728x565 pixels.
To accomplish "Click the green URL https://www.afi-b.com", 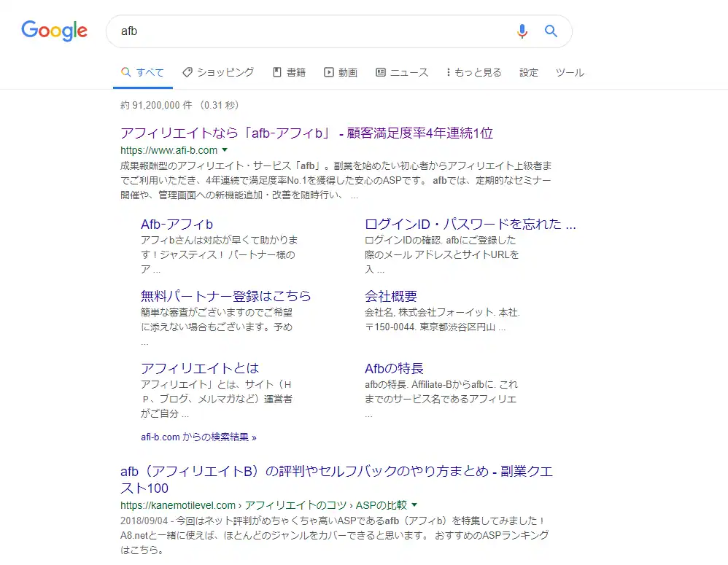I will [169, 150].
